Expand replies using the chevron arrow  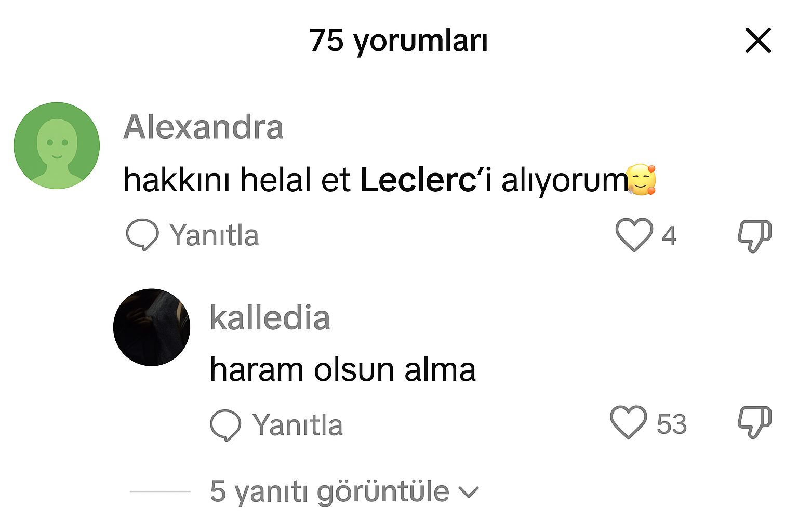point(469,492)
